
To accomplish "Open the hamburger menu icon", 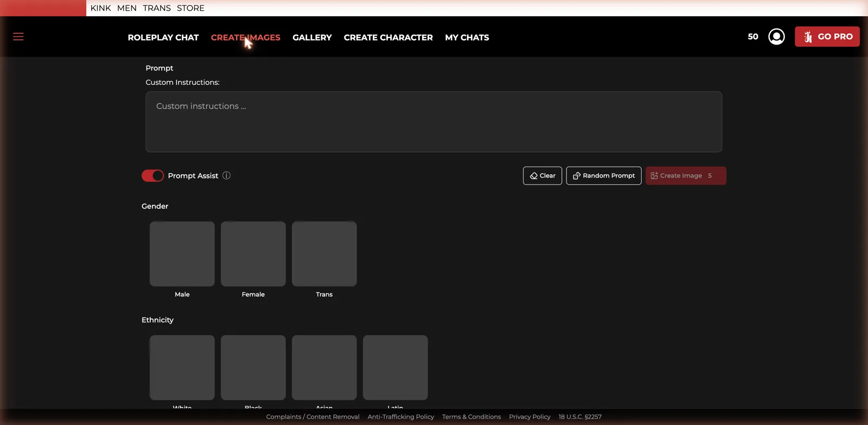I will [18, 36].
